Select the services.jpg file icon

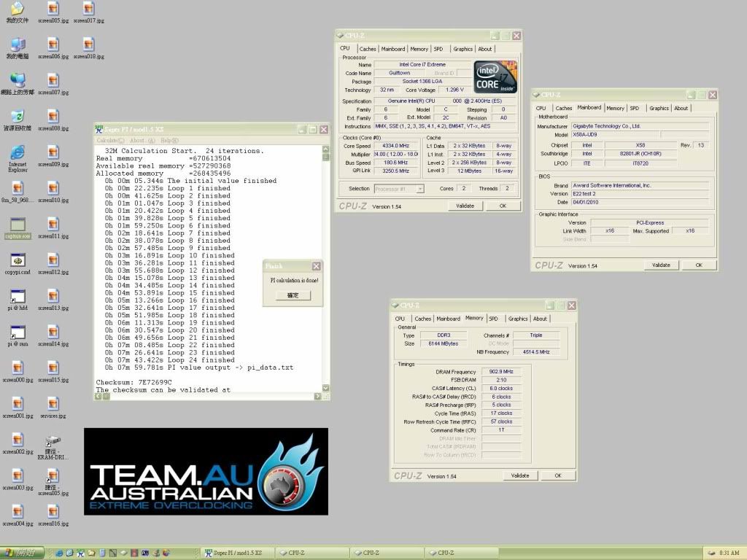[53, 408]
